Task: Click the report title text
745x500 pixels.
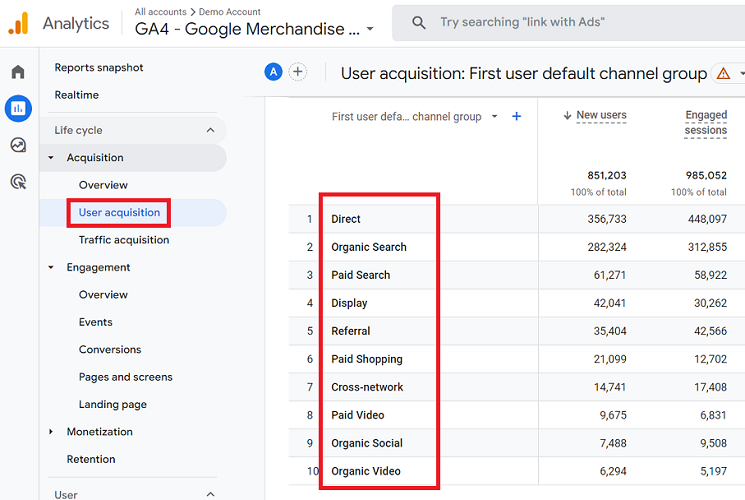Action: point(524,74)
